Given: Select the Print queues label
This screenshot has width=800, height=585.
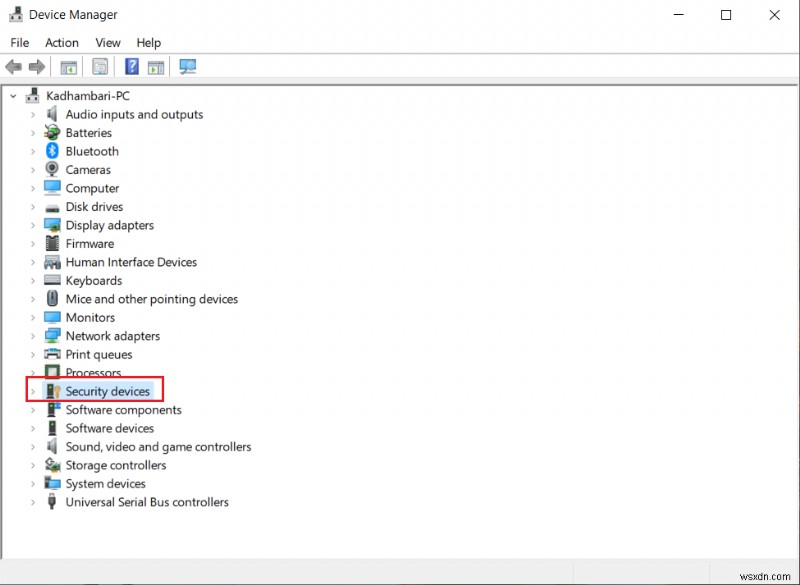Looking at the screenshot, I should point(99,354).
